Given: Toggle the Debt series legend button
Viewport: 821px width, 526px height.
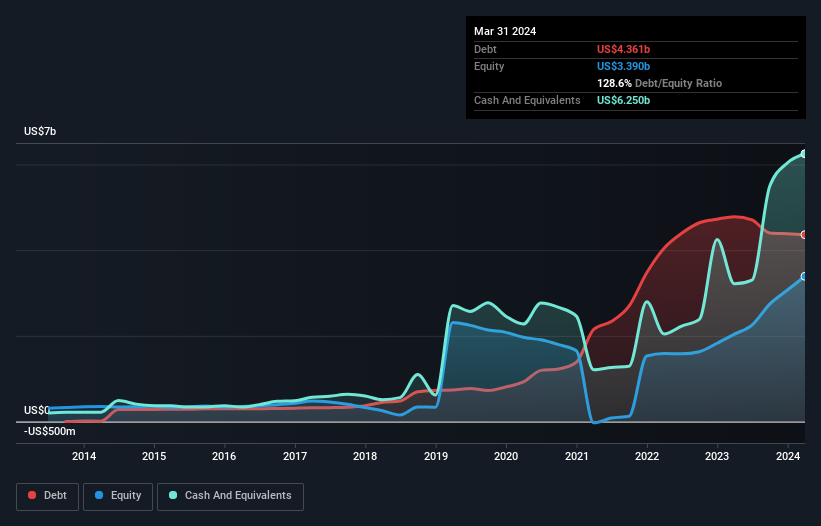Looking at the screenshot, I should click(47, 496).
